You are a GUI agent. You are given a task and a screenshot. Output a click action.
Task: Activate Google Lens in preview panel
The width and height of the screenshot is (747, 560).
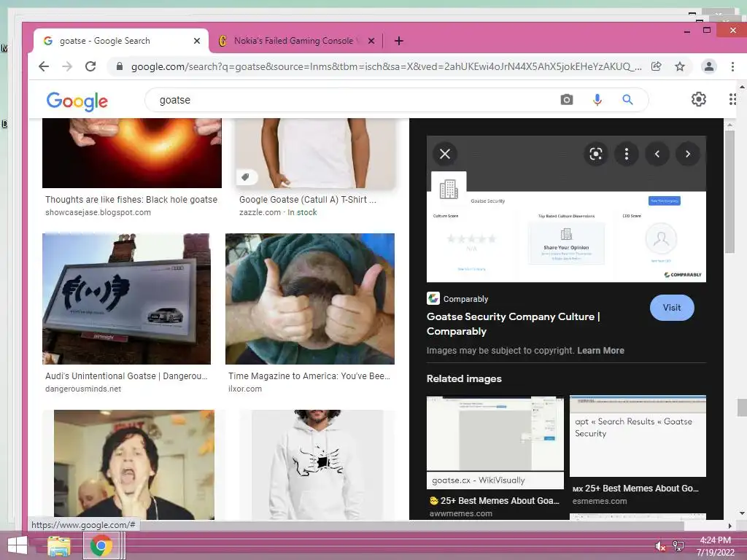(595, 154)
